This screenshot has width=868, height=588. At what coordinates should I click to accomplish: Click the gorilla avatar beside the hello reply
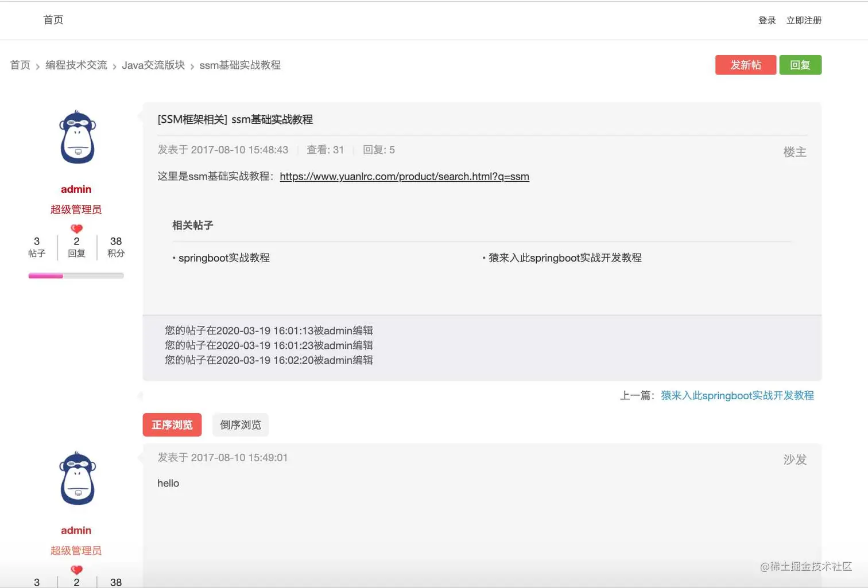tap(76, 478)
